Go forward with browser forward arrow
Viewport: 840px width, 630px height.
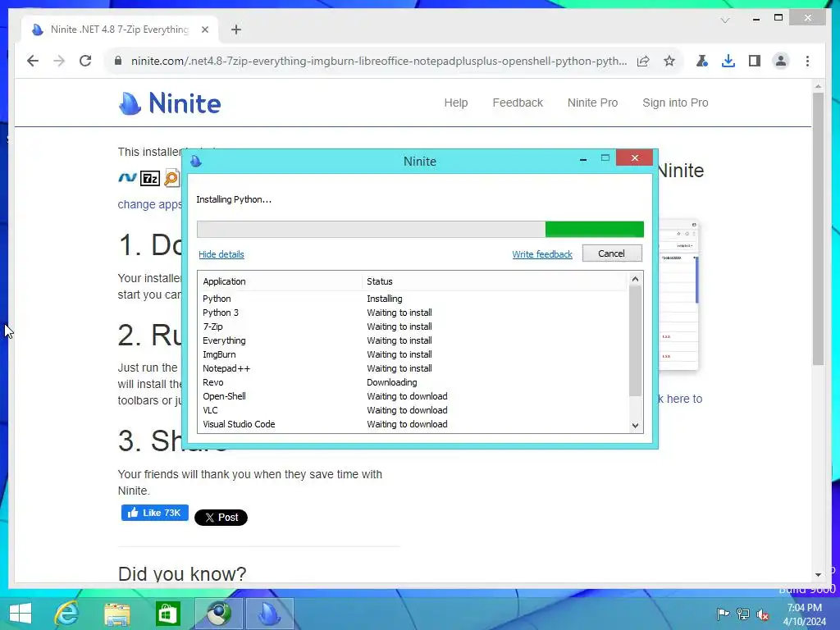(59, 61)
